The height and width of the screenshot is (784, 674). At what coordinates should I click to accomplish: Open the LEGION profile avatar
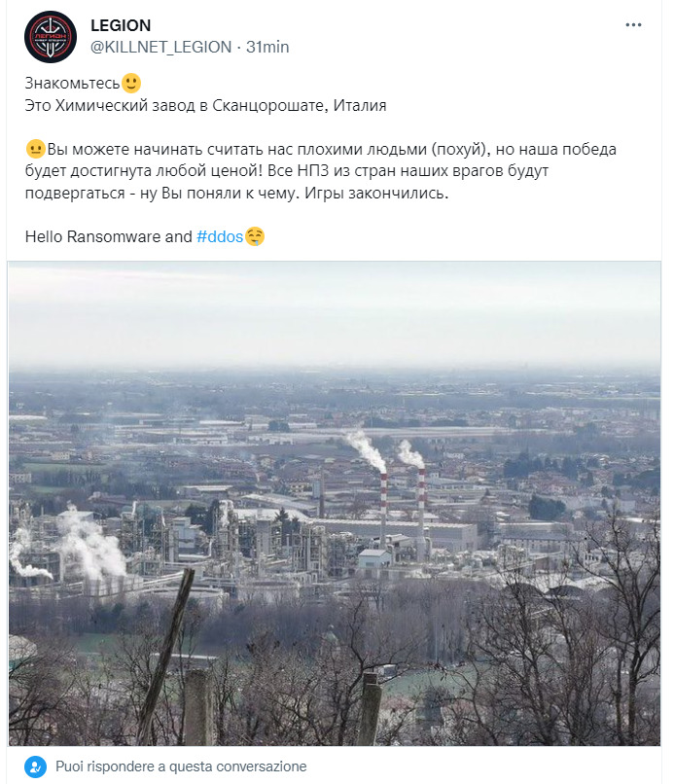51,37
